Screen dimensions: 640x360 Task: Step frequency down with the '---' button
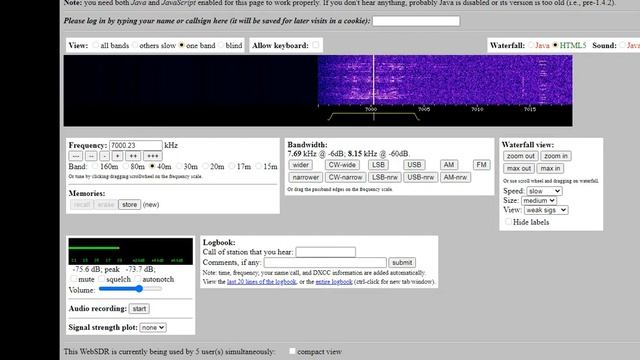pos(76,156)
